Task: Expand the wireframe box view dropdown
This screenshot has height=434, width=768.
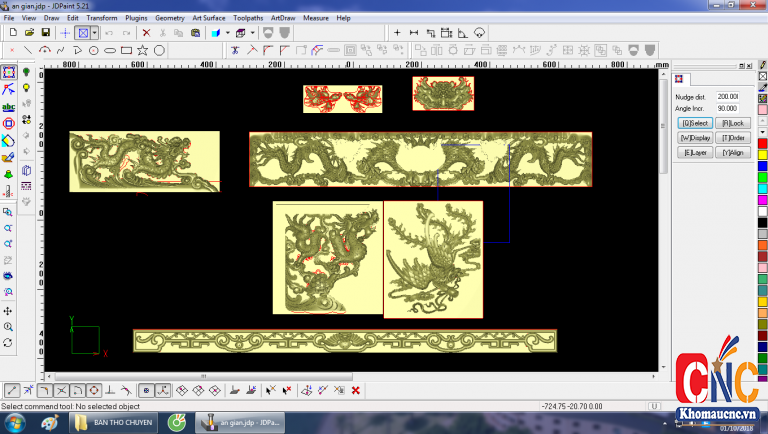Action: (x=253, y=33)
